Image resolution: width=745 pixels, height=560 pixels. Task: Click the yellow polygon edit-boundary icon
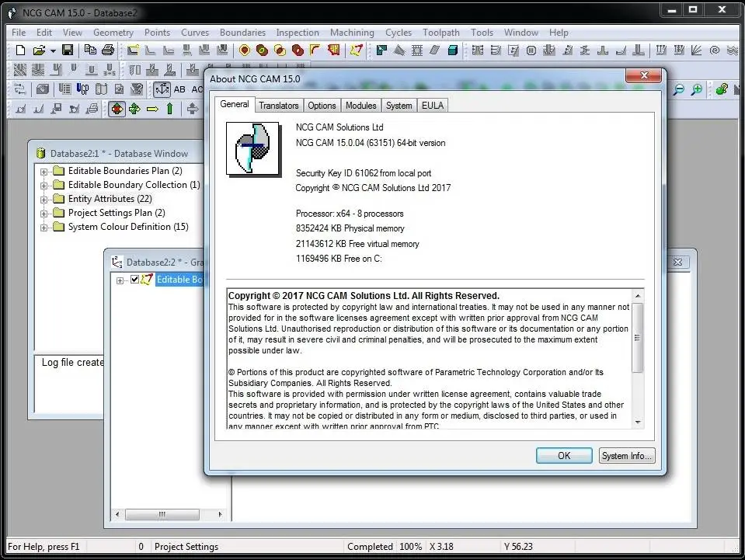(x=356, y=50)
